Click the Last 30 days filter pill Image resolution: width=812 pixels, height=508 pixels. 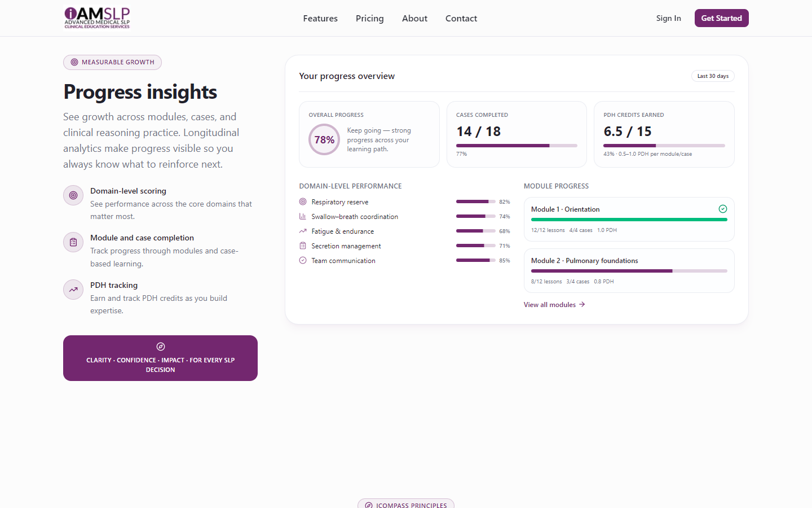coord(713,76)
